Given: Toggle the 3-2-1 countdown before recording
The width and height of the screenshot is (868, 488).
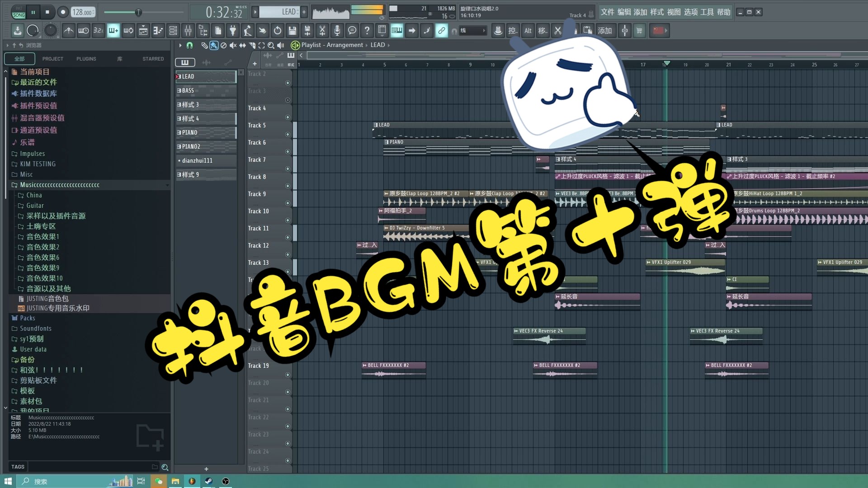Looking at the screenshot, I should (99, 31).
